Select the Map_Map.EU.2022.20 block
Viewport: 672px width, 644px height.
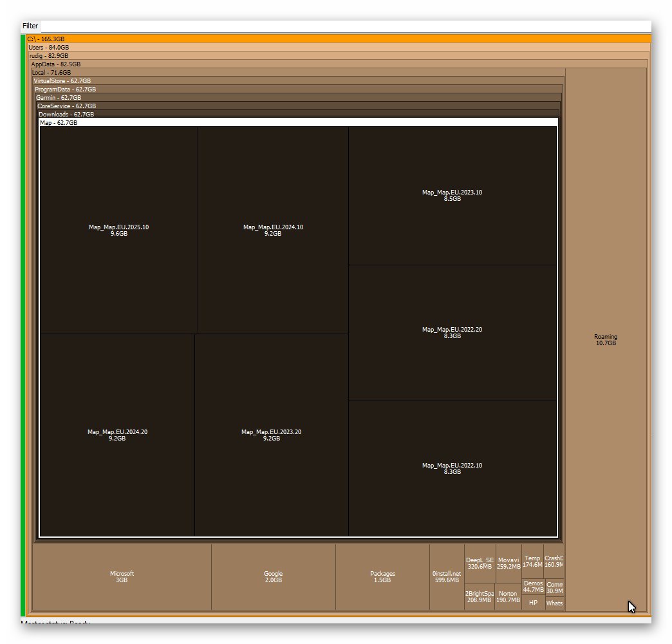click(452, 333)
